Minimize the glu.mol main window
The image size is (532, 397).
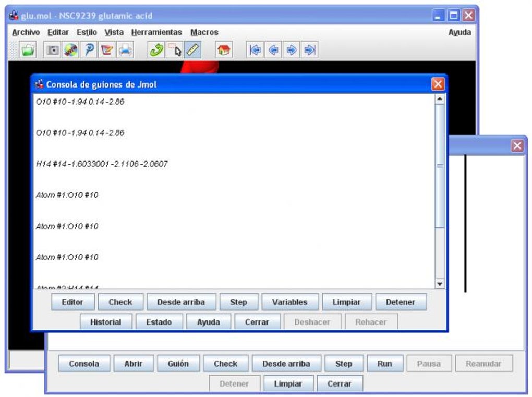click(x=438, y=15)
